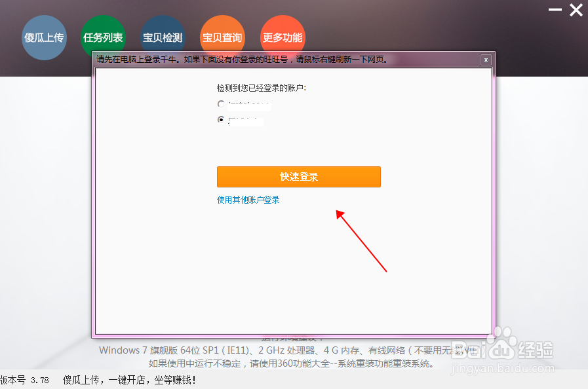Close the login dialog with the x button

coord(486,60)
